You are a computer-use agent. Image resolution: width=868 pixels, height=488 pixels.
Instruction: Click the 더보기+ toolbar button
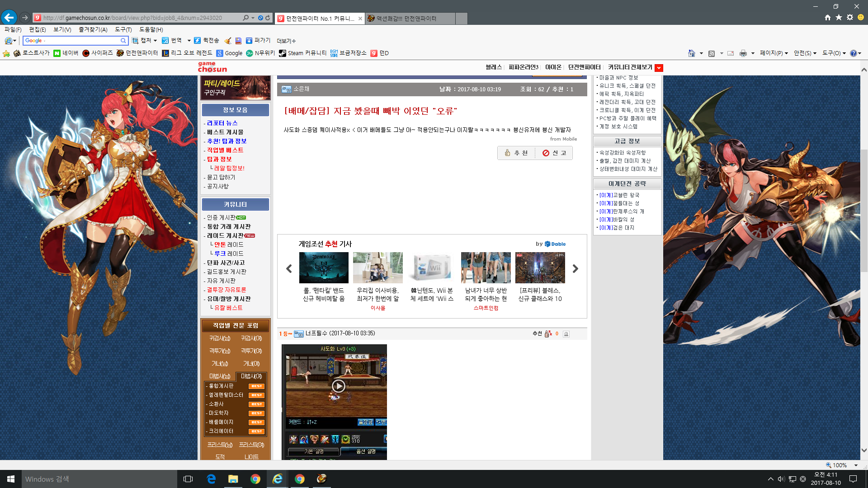(286, 41)
